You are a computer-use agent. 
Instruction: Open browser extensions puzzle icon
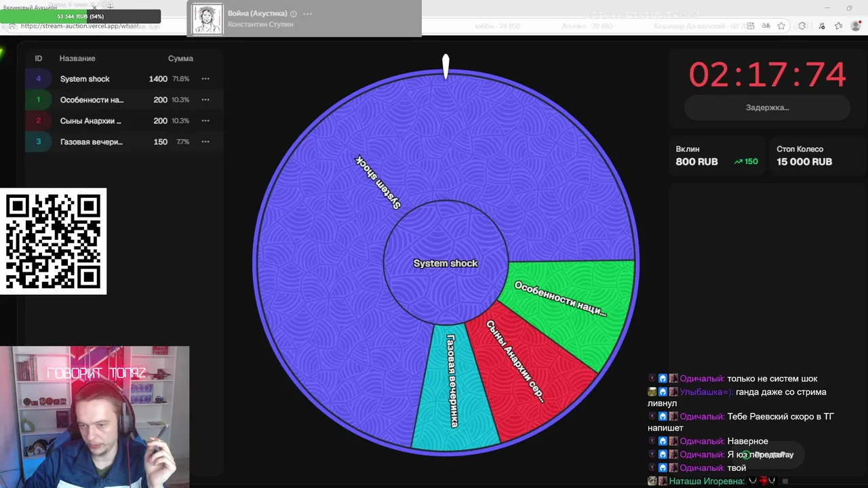point(802,26)
